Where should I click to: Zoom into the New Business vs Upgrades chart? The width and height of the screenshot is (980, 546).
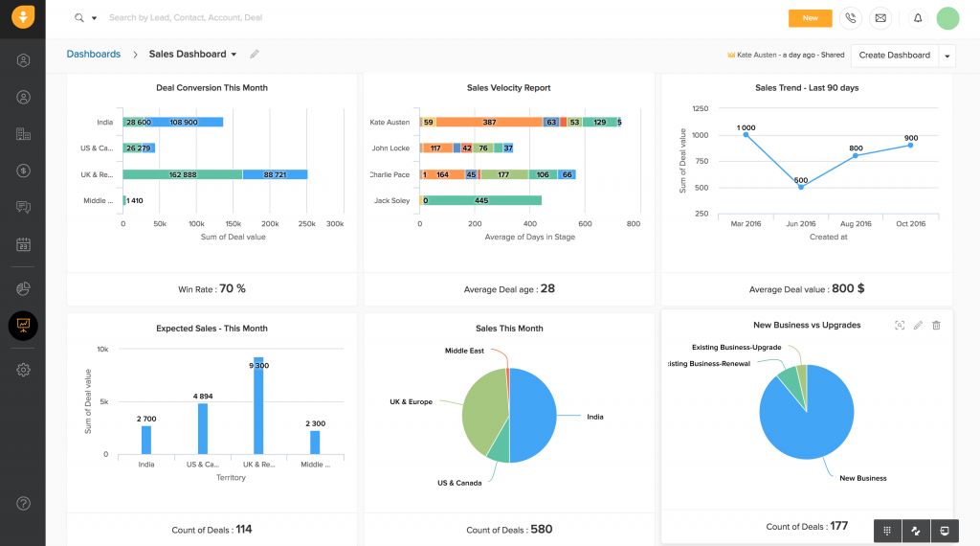point(900,326)
